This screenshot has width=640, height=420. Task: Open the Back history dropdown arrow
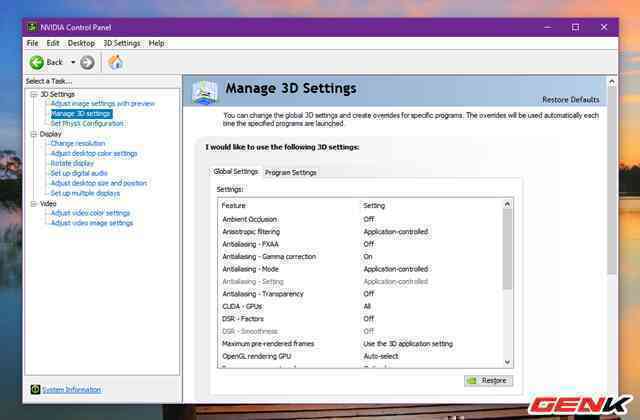(x=73, y=62)
